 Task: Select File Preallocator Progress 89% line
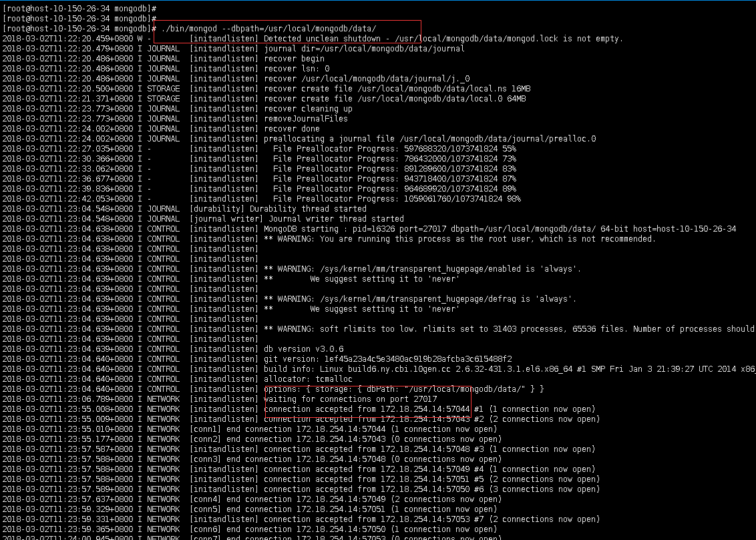tap(259, 189)
